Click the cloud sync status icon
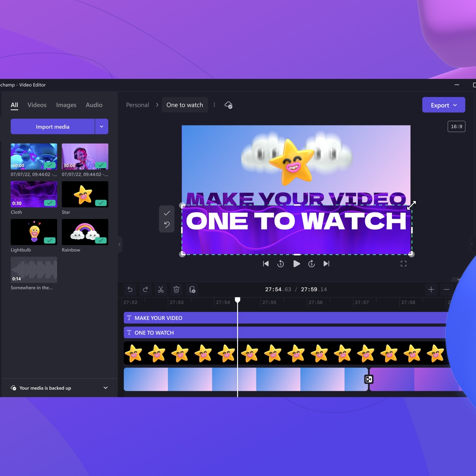 tap(228, 105)
